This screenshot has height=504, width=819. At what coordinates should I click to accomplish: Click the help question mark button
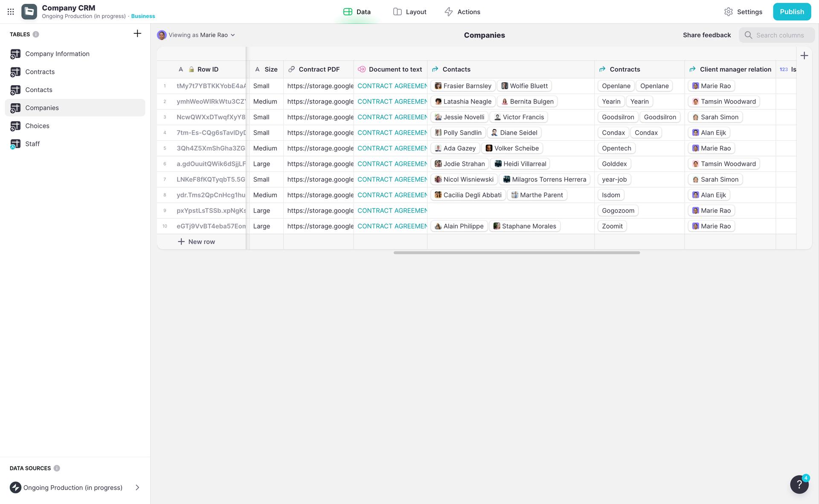799,485
